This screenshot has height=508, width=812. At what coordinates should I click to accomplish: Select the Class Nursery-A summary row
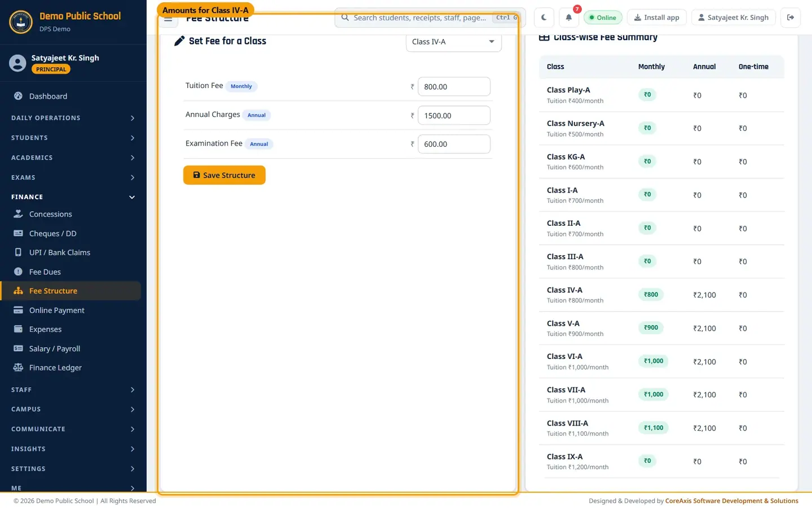tap(661, 128)
